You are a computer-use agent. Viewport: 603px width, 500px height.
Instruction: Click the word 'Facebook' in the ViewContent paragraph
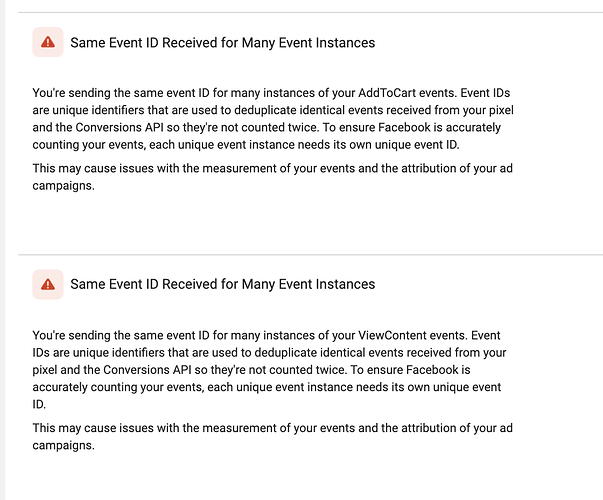click(432, 370)
